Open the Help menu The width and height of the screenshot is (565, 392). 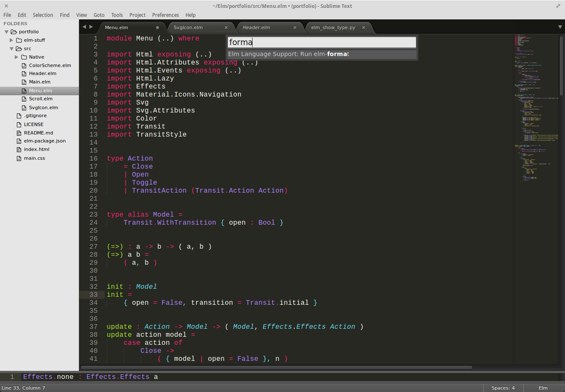click(x=191, y=15)
